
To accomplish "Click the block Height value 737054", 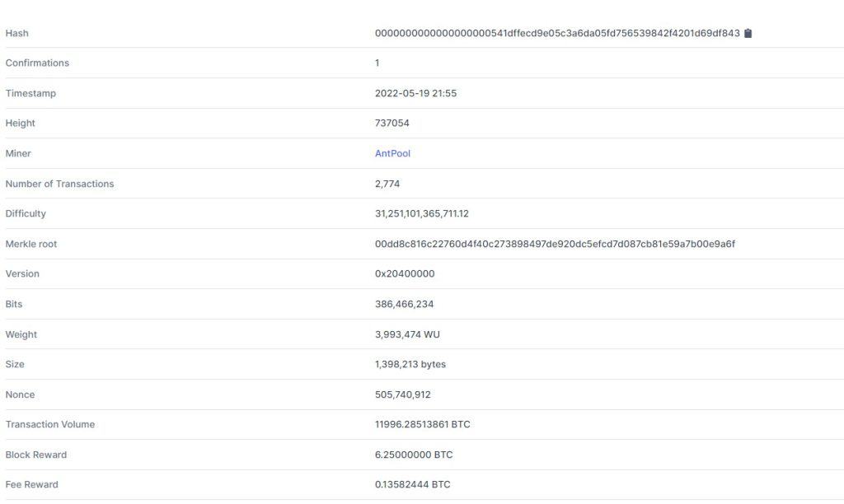I will coord(392,124).
